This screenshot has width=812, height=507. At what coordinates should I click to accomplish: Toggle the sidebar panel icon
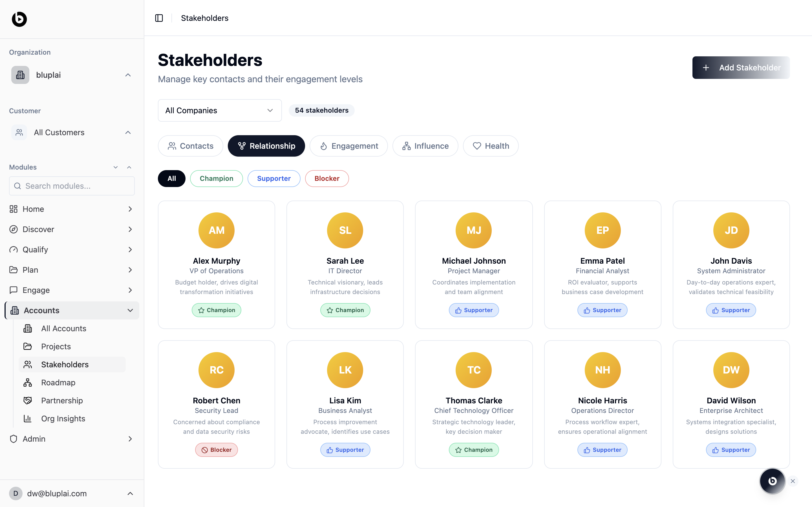159,18
